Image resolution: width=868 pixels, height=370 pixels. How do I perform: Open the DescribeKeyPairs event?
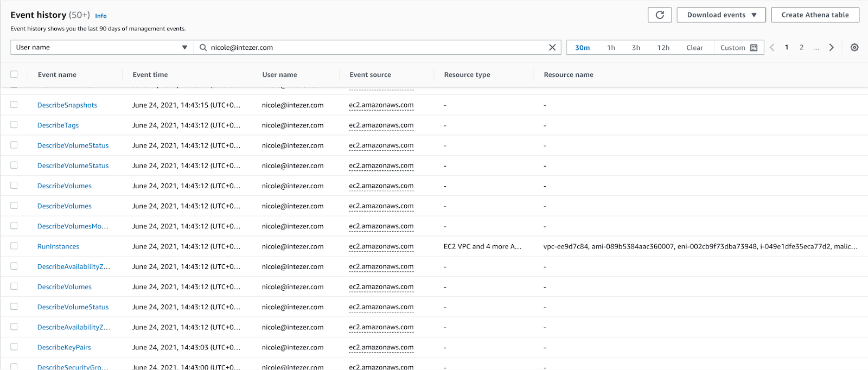click(x=64, y=347)
